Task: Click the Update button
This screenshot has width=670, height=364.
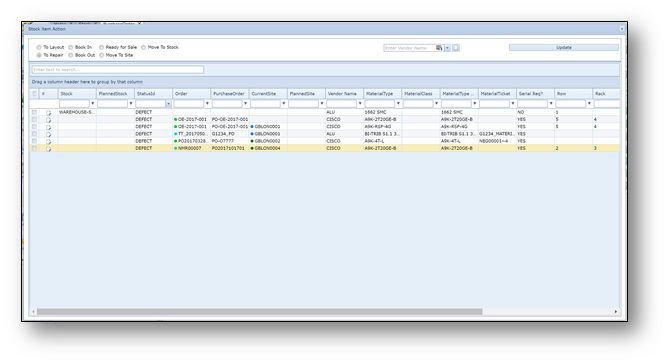Action: (x=564, y=47)
